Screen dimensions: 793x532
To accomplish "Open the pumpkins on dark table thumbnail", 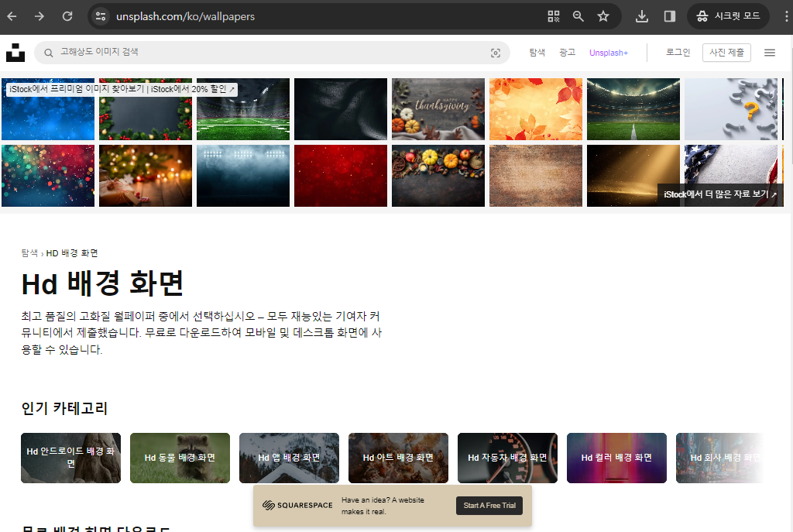I will [x=438, y=176].
